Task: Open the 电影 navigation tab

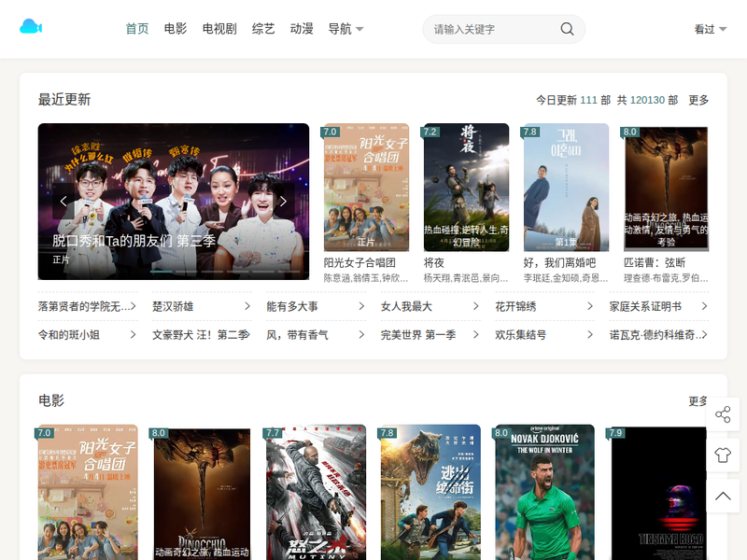Action: 176,29
